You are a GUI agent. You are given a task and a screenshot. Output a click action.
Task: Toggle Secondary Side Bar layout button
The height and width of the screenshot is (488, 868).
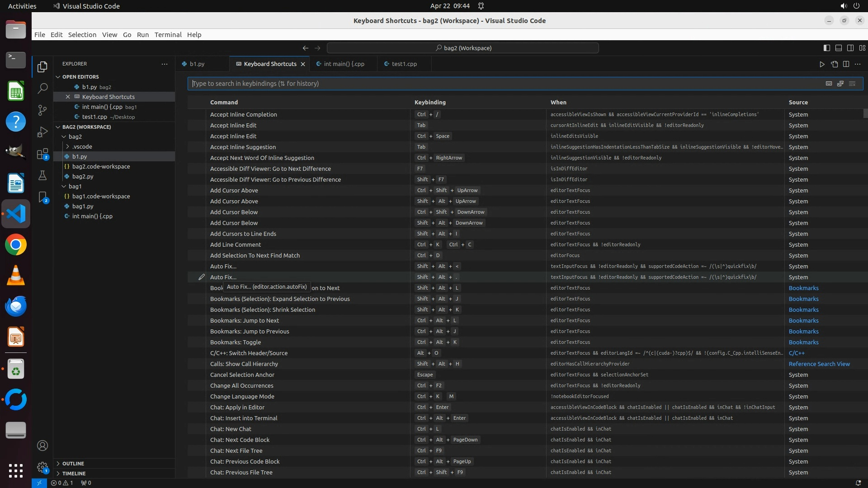(x=850, y=48)
